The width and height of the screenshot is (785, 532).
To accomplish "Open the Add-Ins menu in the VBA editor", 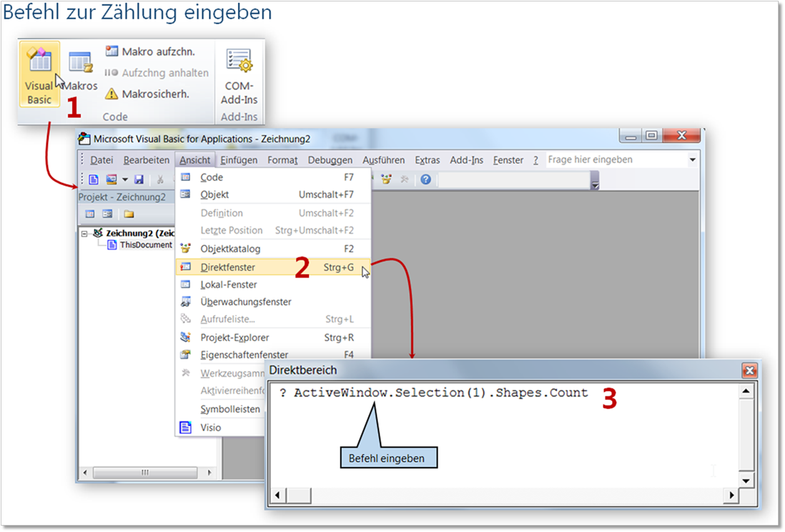I will (x=466, y=159).
